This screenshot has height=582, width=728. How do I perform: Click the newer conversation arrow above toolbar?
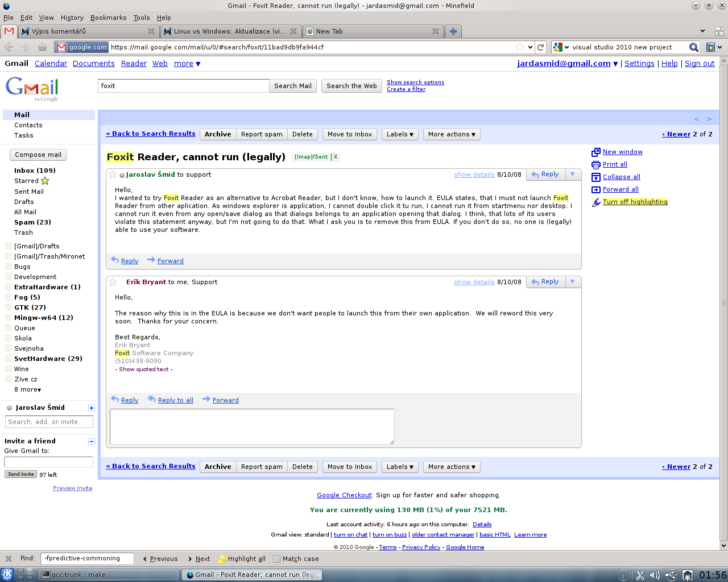pyautogui.click(x=697, y=119)
